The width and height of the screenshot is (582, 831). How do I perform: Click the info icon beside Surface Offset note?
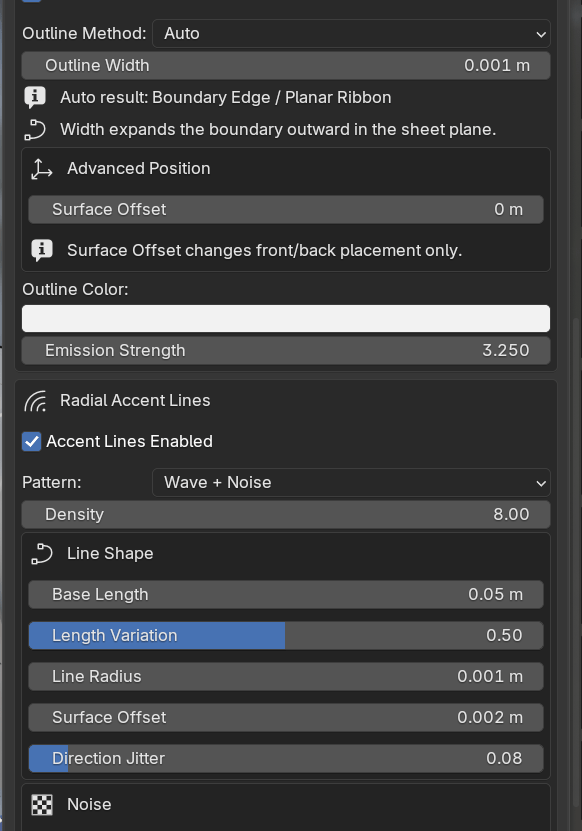tap(42, 251)
